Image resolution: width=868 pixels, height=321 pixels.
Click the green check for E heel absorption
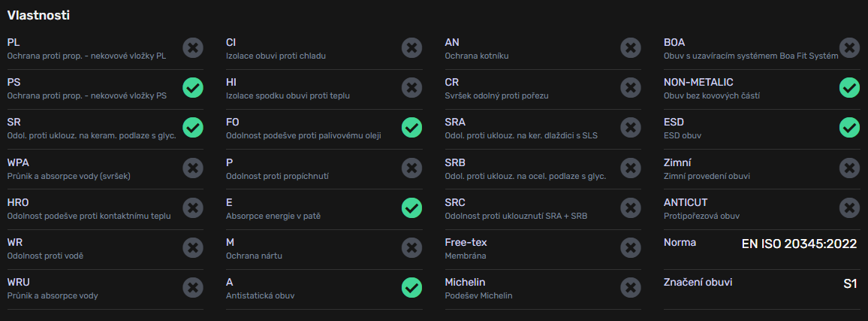click(411, 208)
